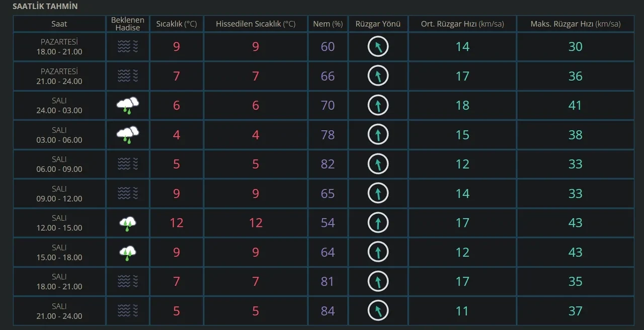This screenshot has height=330, width=644.
Task: Select the rain cloud icon for Salı 03.00 - 06.00
Action: click(127, 134)
